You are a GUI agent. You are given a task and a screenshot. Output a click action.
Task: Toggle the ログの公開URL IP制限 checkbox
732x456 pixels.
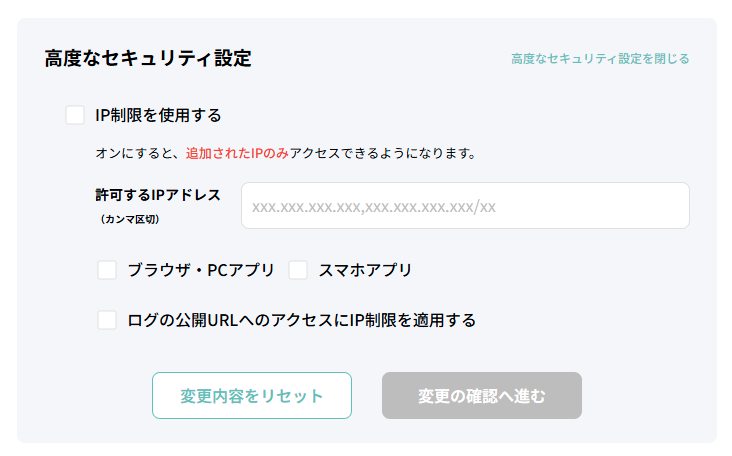[x=107, y=320]
